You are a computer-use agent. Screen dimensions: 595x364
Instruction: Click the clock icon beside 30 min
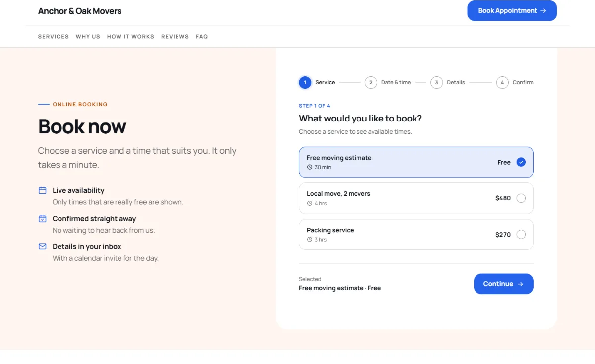310,167
